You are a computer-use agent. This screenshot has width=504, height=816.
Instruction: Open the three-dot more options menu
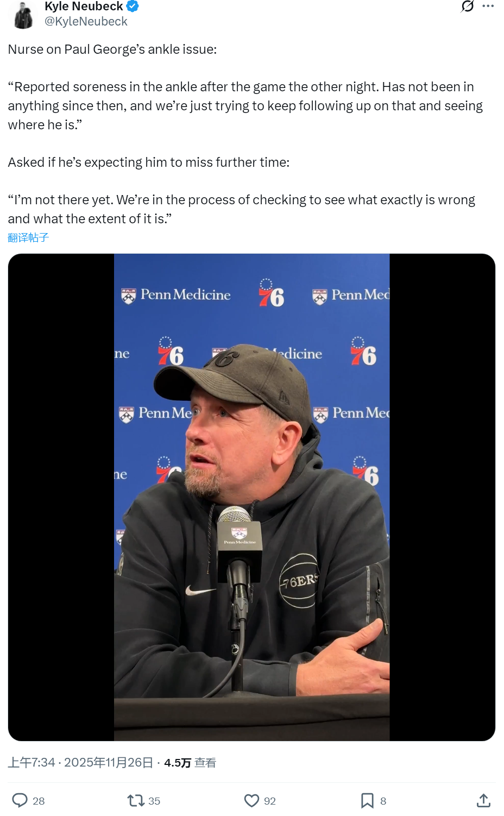click(488, 6)
